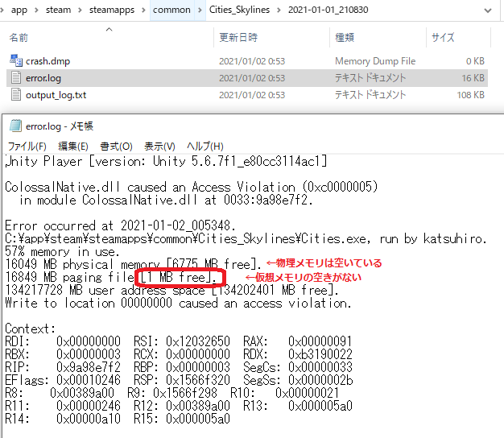Screen dimensions: 504x438
Task: Expand the chevron after 'steamapps' in the breadcrumb
Action: [143, 10]
